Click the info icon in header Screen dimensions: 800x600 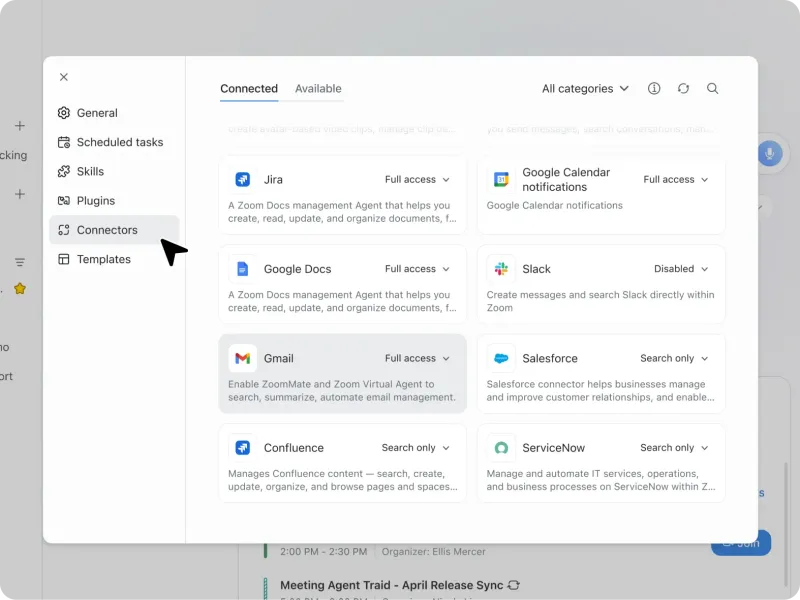click(654, 89)
